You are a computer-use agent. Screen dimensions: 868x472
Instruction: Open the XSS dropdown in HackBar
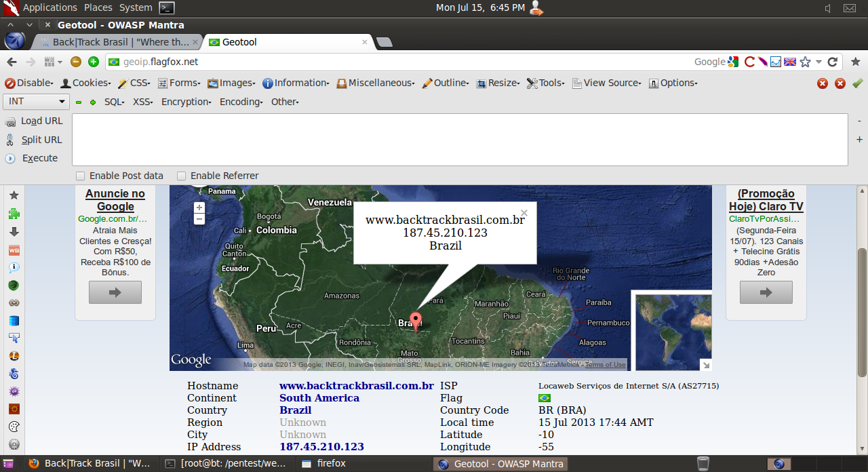142,102
